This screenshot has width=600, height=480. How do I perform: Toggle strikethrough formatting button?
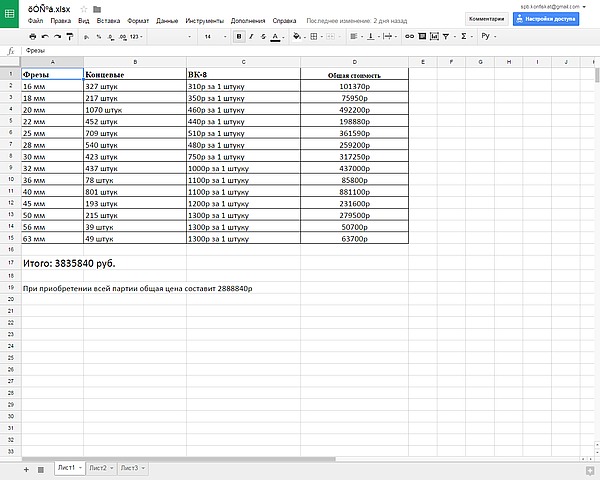point(263,36)
